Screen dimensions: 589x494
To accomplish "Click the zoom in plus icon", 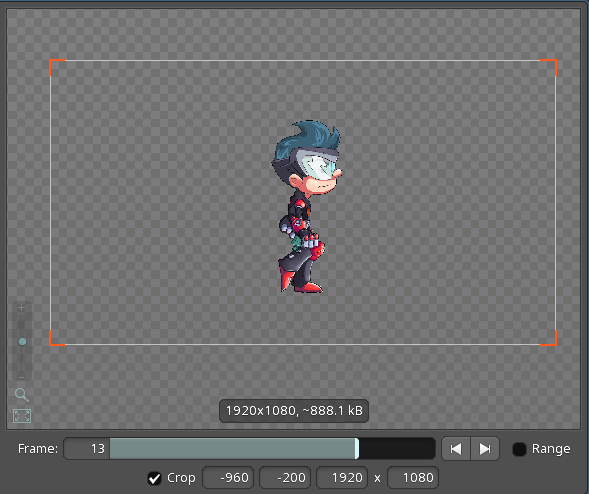I will [21, 308].
